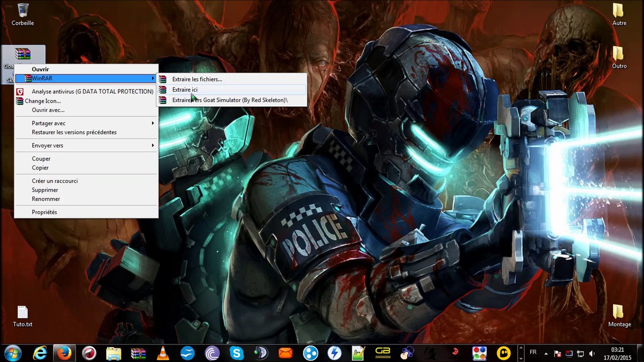This screenshot has width=644, height=362.
Task: Launch Skype from the taskbar
Action: (x=236, y=353)
